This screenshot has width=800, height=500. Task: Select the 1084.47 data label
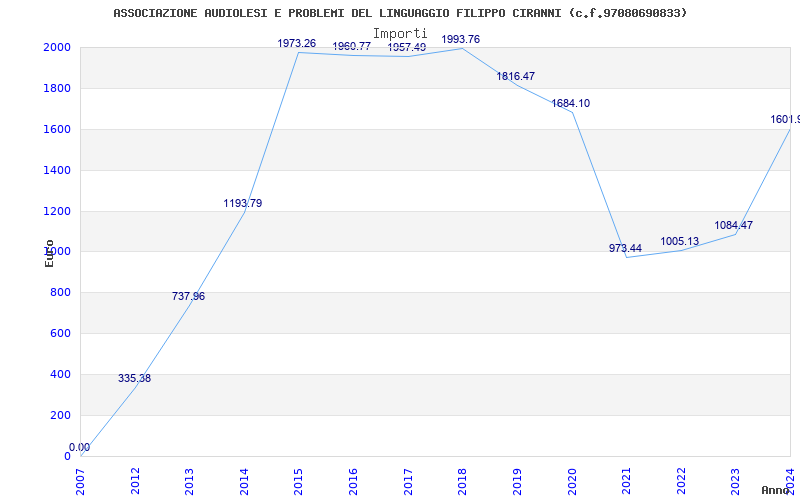(733, 226)
